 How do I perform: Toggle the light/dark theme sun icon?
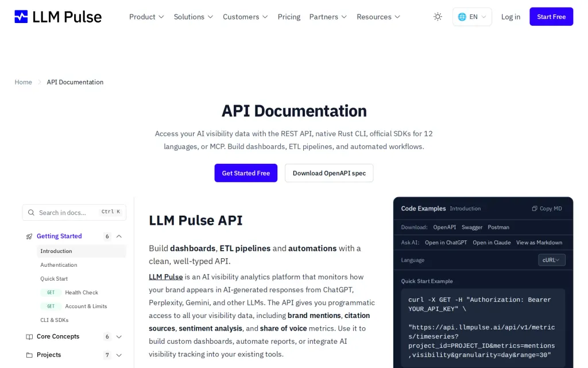coord(438,17)
